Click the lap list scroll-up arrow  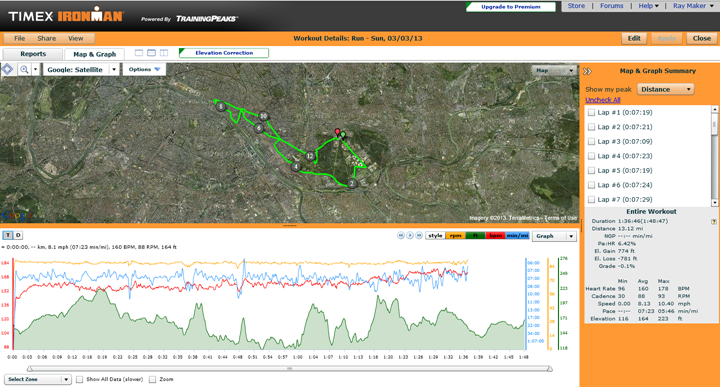tap(714, 109)
